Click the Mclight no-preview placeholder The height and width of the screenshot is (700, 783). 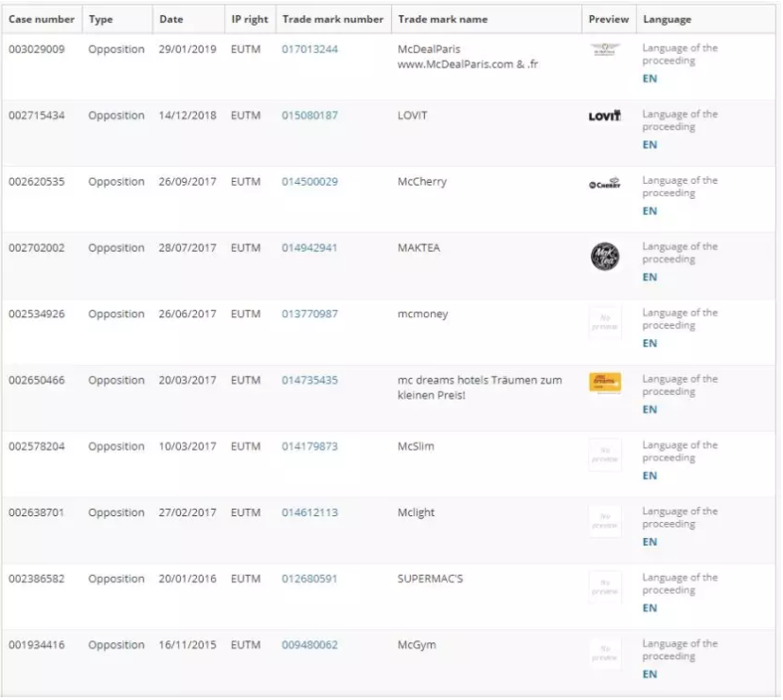coord(605,521)
